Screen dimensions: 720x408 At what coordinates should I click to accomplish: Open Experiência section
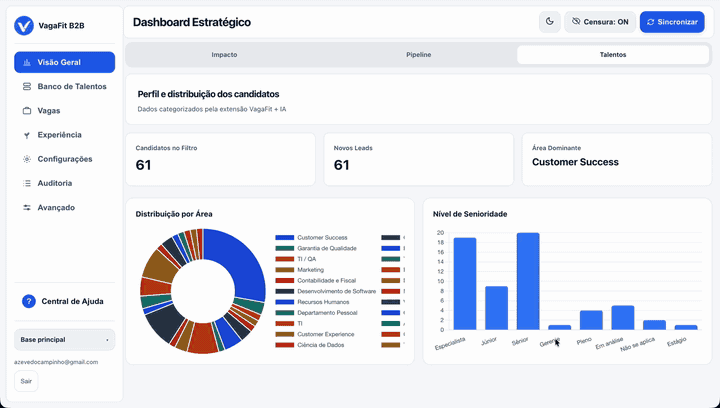coord(65,135)
